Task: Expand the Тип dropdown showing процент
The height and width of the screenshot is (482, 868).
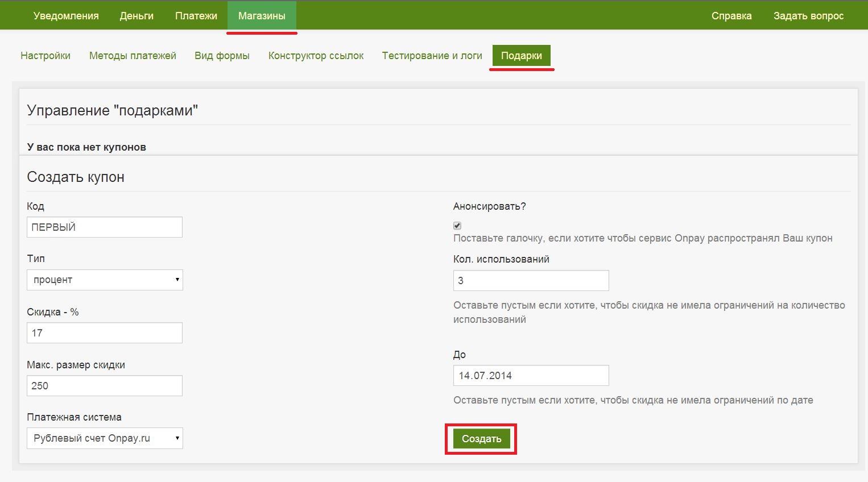Action: [105, 280]
